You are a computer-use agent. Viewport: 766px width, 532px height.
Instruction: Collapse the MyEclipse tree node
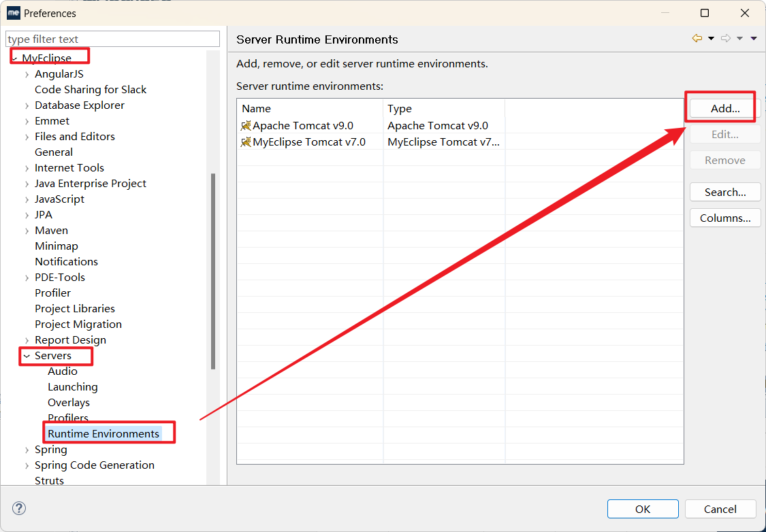(15, 59)
